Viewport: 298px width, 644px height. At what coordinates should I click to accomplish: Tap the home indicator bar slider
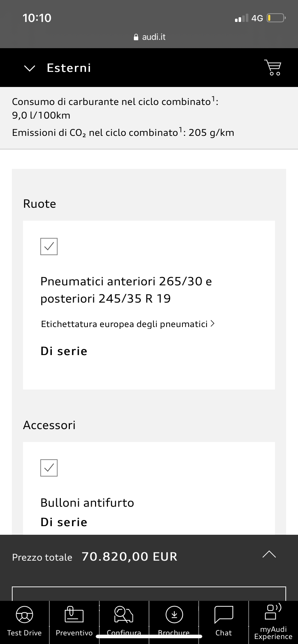pos(149,636)
